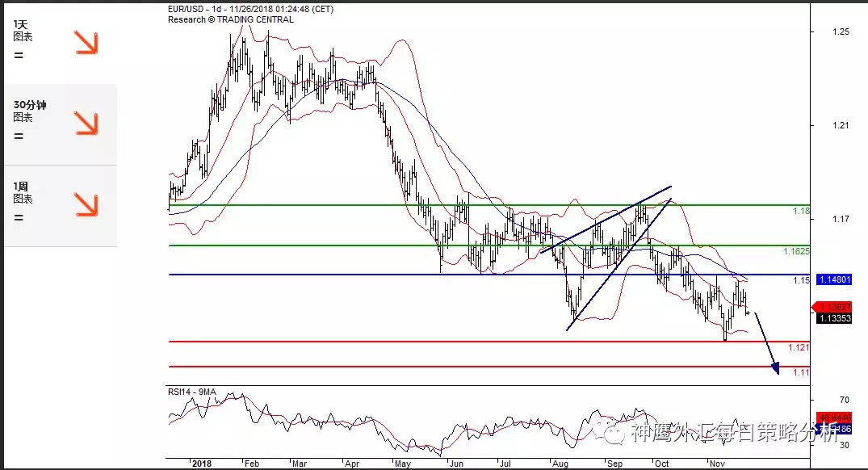This screenshot has height=470, width=868.
Task: Click the equals sign under 1周 图表
Action: [19, 217]
